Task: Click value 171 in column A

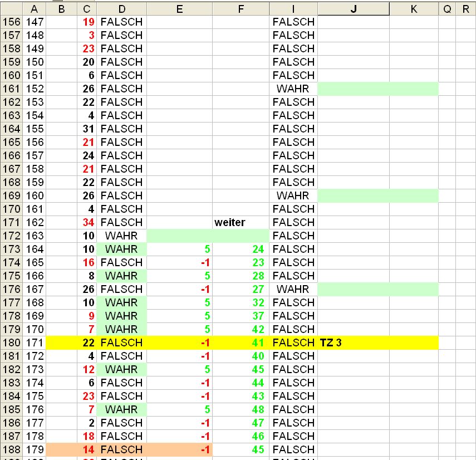Action: click(35, 342)
